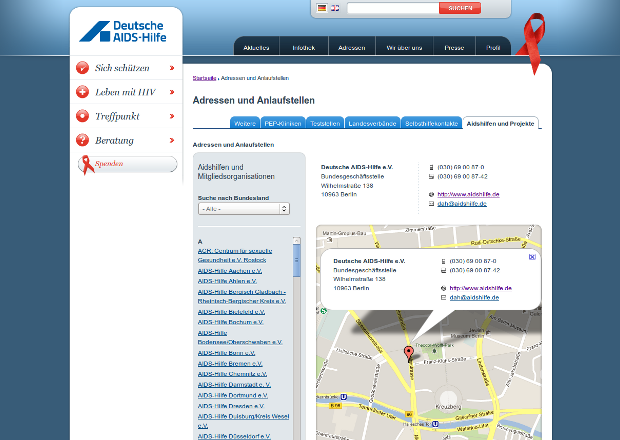Open AIDS-Hilfe Duisburg/Kreis Wesel entry
The width and height of the screenshot is (620, 440).
point(243,421)
